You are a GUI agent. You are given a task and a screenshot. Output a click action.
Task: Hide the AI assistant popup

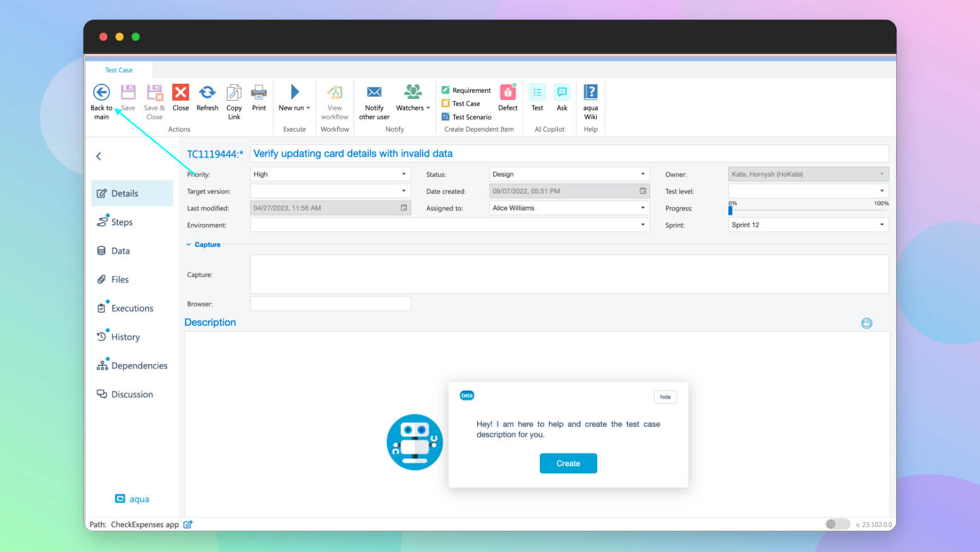[665, 397]
